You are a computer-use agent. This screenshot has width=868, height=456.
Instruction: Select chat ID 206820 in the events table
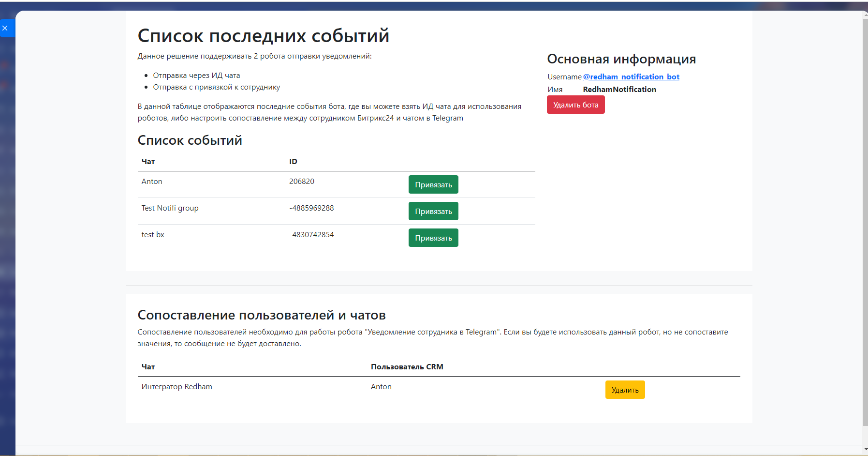pyautogui.click(x=302, y=182)
